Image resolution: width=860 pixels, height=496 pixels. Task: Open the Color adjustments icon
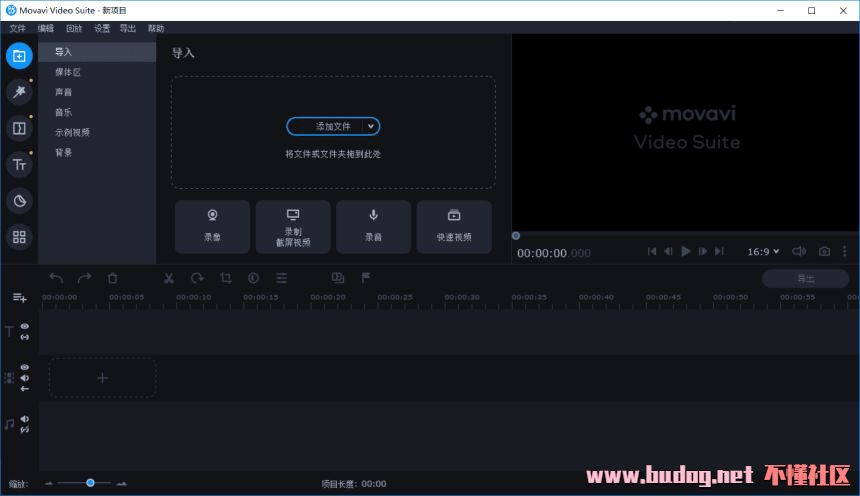click(x=253, y=278)
